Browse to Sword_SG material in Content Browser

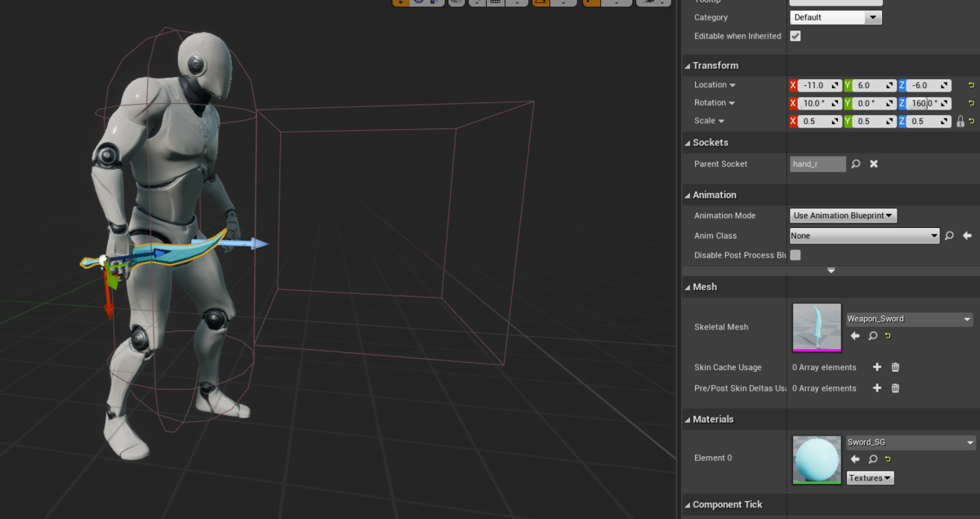click(873, 459)
